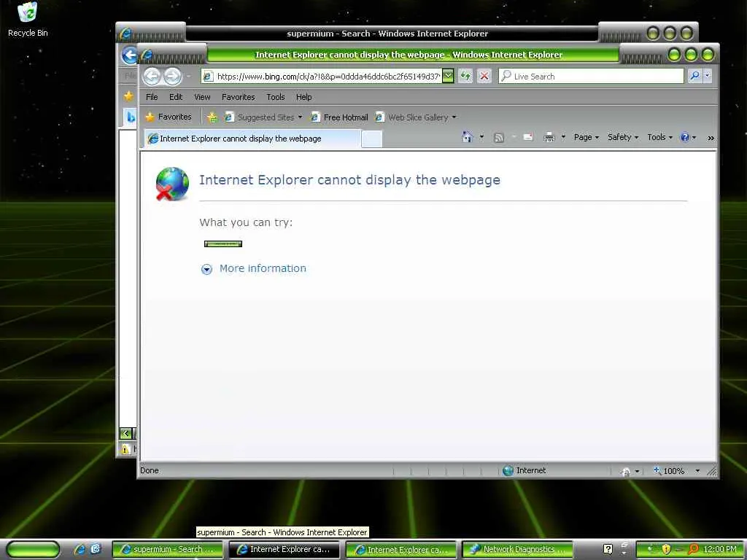The width and height of the screenshot is (747, 560).
Task: Click the Forward arrow in the front window
Action: [x=172, y=76]
